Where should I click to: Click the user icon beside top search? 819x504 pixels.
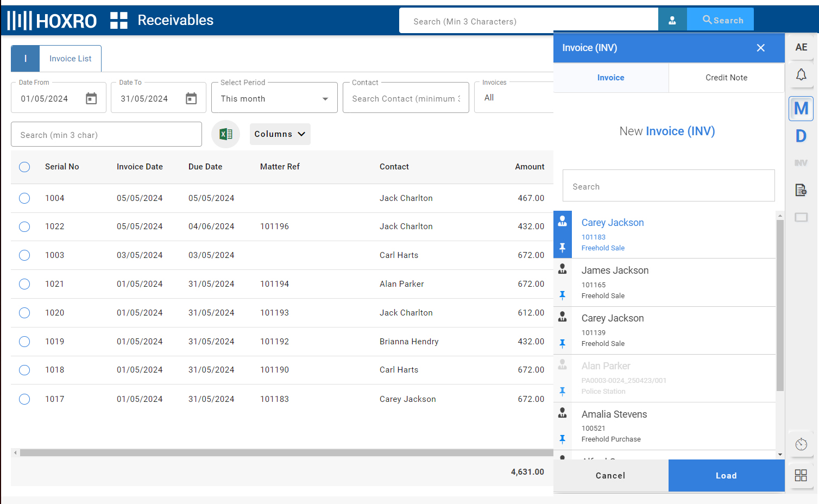pyautogui.click(x=672, y=20)
